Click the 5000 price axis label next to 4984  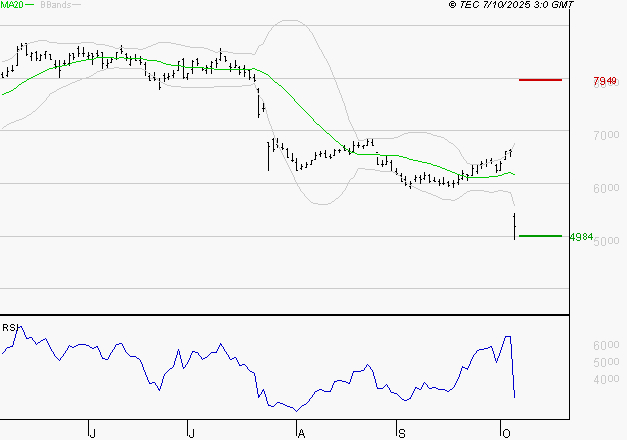(607, 240)
